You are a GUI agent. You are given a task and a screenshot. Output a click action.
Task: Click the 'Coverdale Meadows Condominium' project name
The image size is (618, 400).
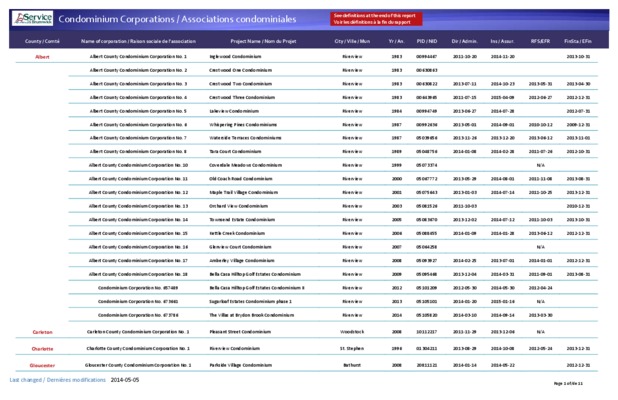point(245,165)
